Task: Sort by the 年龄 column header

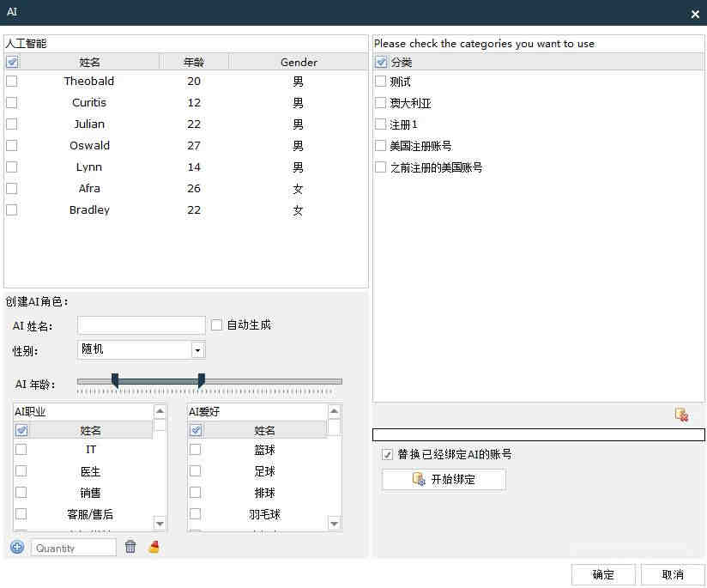Action: click(194, 62)
